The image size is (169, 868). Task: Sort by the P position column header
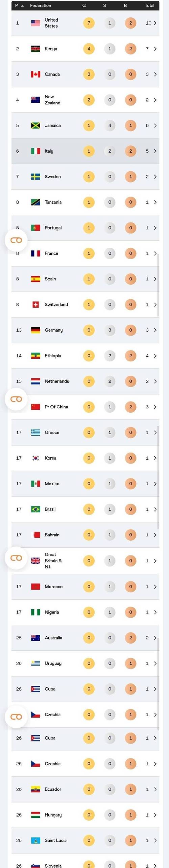[x=19, y=5]
